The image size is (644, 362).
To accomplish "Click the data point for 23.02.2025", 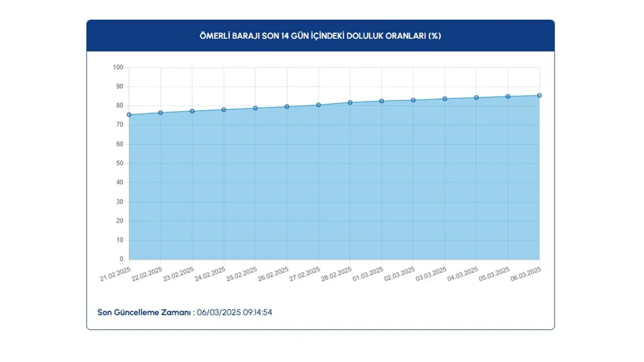I will point(192,111).
